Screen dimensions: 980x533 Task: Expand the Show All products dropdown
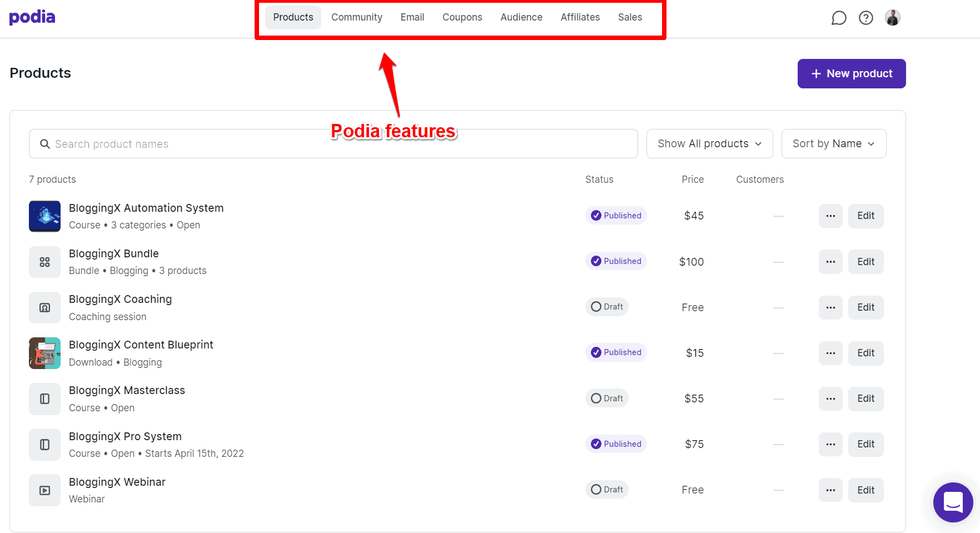710,144
